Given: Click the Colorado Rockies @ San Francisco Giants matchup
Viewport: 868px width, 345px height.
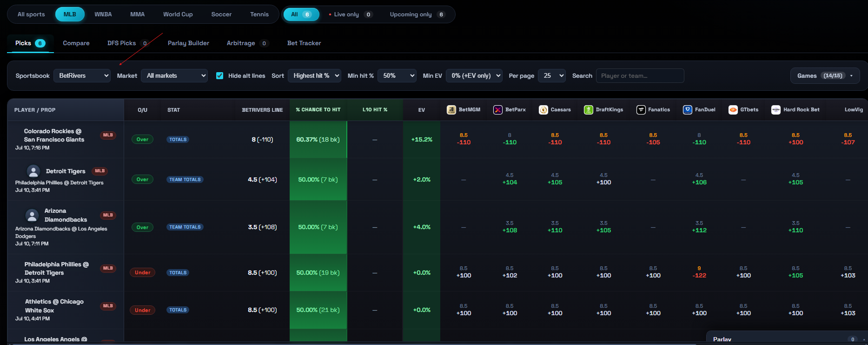Looking at the screenshot, I should (54, 135).
